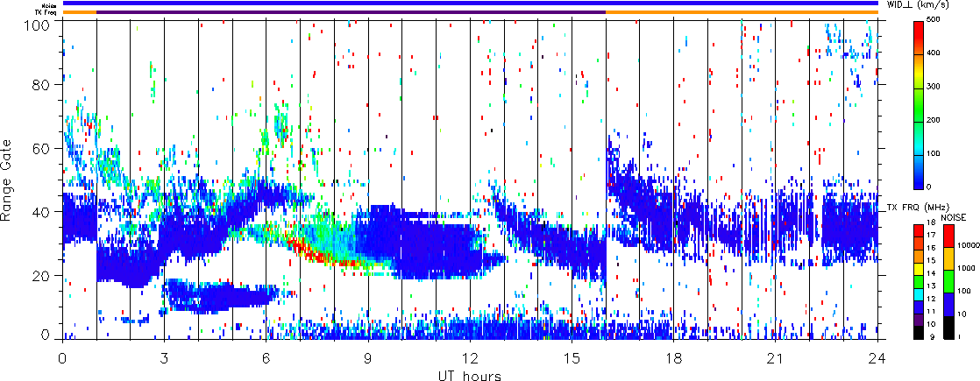Select the UT hours tick label 9
The image size is (980, 381).
(x=368, y=359)
